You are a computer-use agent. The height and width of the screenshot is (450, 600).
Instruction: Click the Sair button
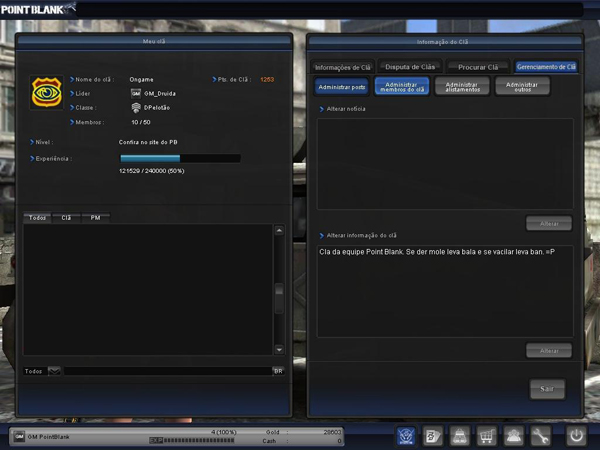(547, 389)
